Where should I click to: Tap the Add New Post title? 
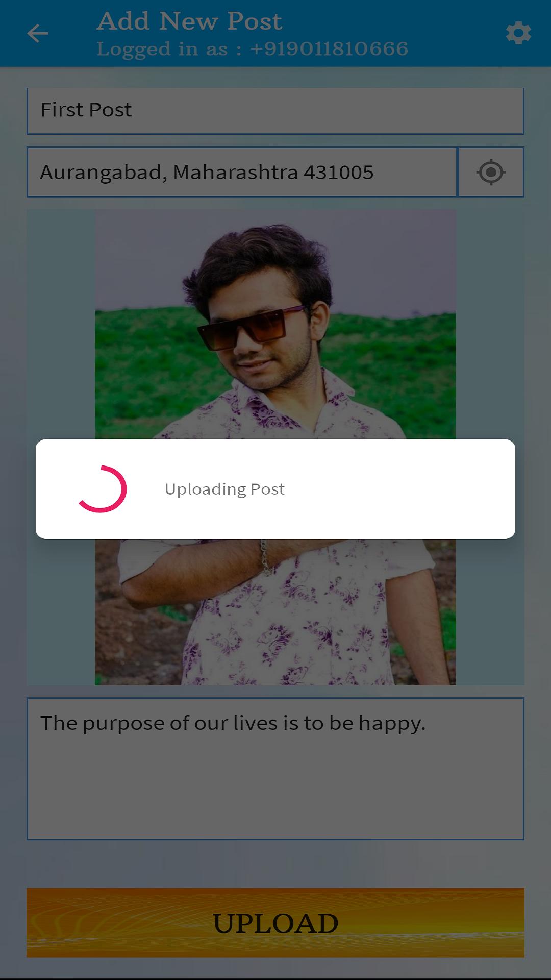point(189,21)
